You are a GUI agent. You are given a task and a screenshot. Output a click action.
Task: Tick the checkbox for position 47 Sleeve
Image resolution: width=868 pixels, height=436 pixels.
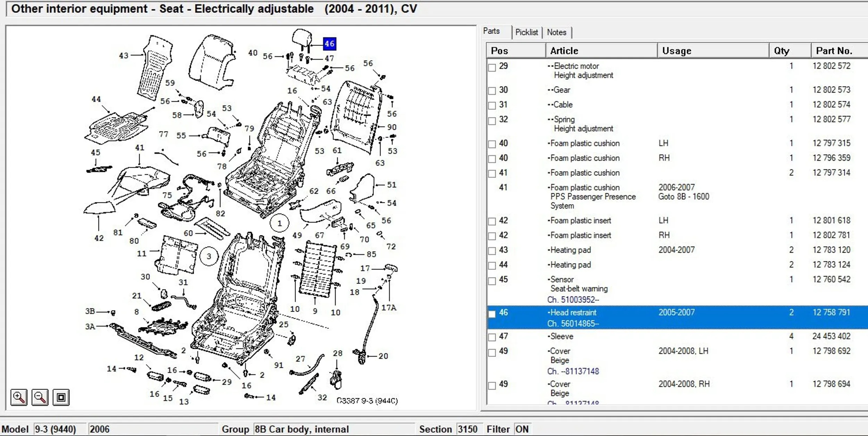point(492,337)
